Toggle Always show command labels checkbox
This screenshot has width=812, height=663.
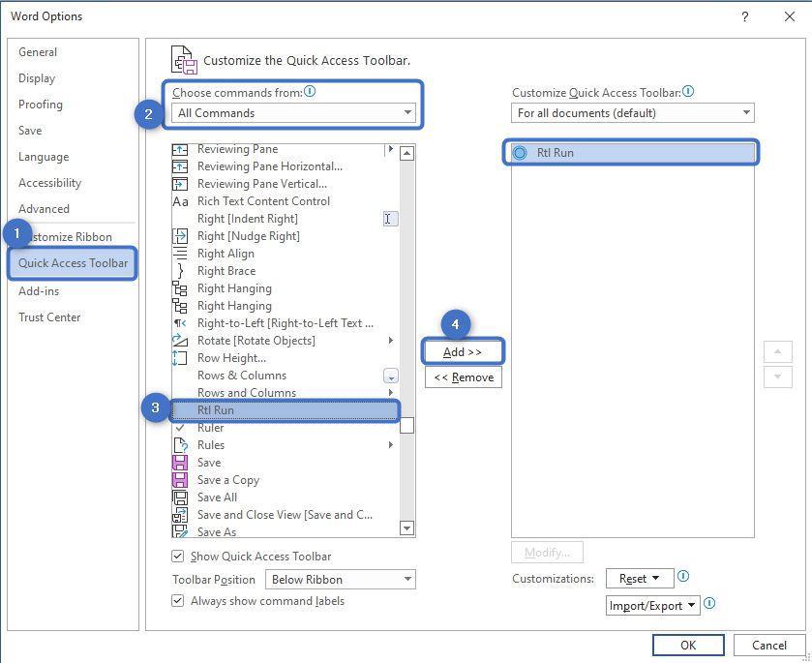(x=177, y=601)
